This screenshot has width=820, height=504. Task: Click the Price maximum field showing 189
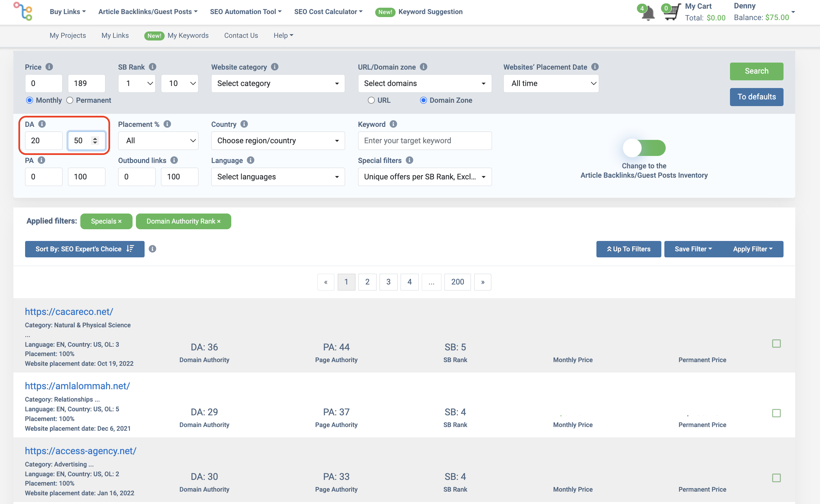[x=87, y=83]
